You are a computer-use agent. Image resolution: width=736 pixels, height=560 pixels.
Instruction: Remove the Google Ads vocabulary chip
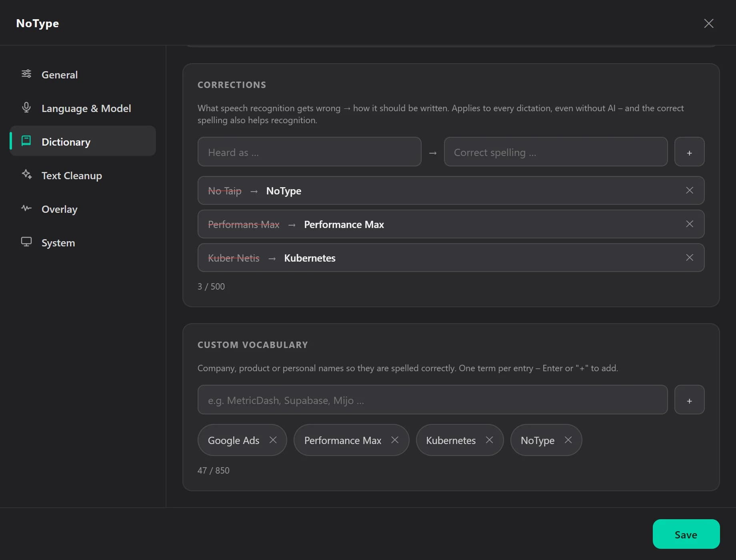[273, 440]
